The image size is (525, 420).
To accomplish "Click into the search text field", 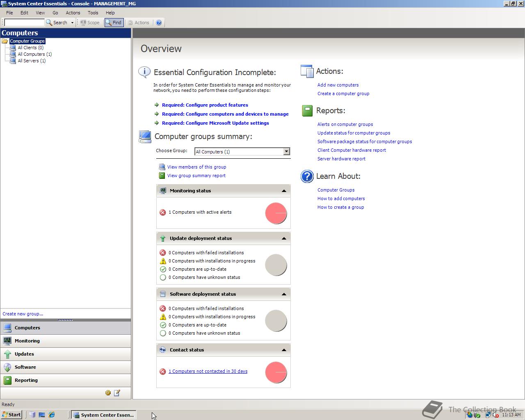I will [x=24, y=23].
